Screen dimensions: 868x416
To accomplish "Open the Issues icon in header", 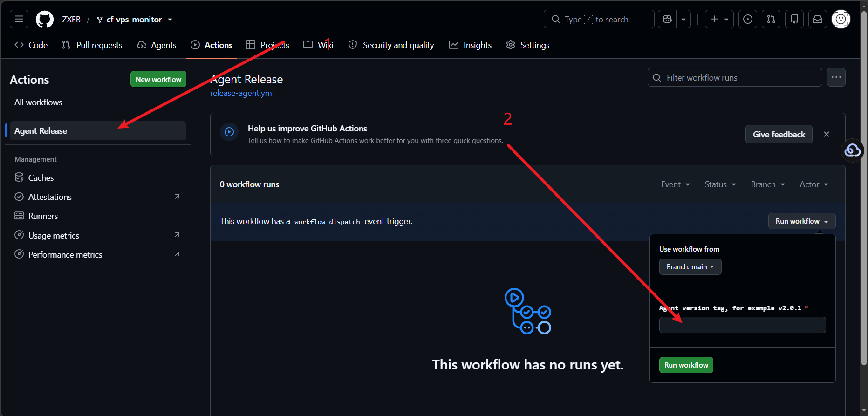I will coord(748,19).
